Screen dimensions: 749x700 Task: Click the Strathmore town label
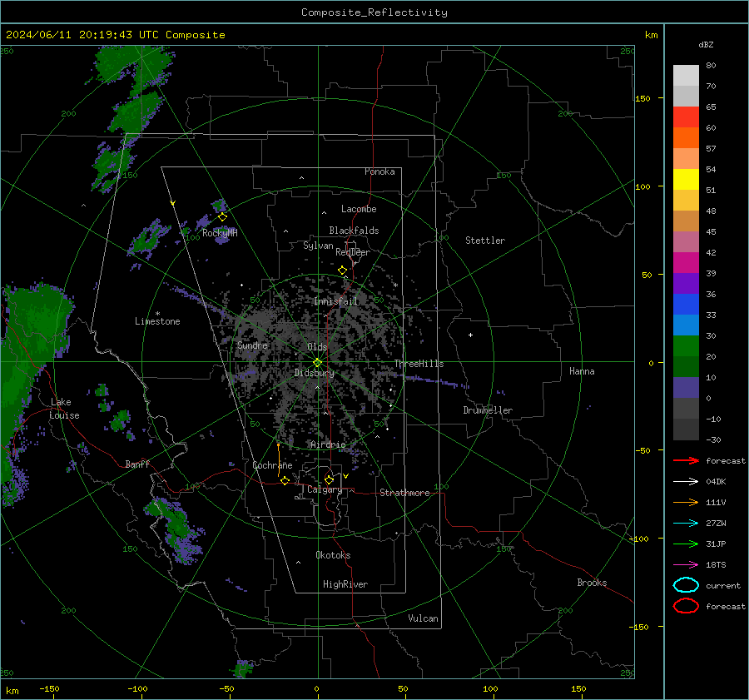[x=404, y=493]
